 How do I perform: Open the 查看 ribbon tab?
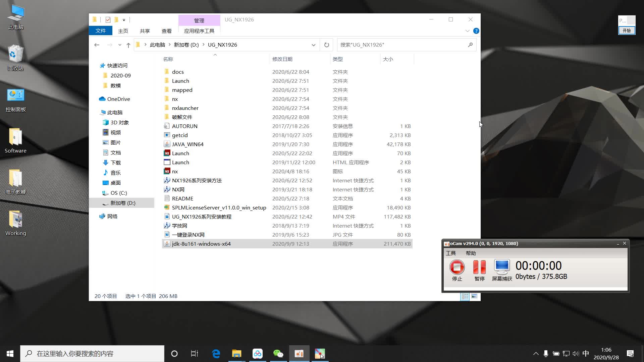click(166, 31)
